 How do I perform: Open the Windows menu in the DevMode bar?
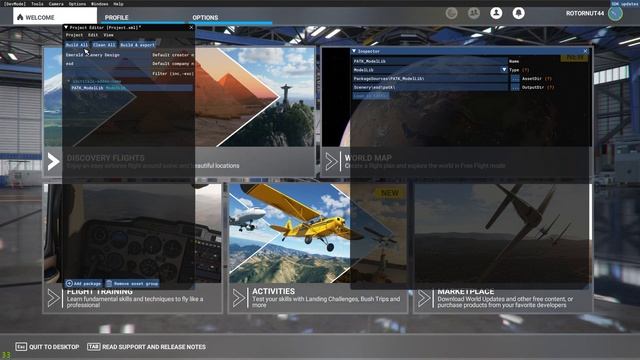[100, 4]
